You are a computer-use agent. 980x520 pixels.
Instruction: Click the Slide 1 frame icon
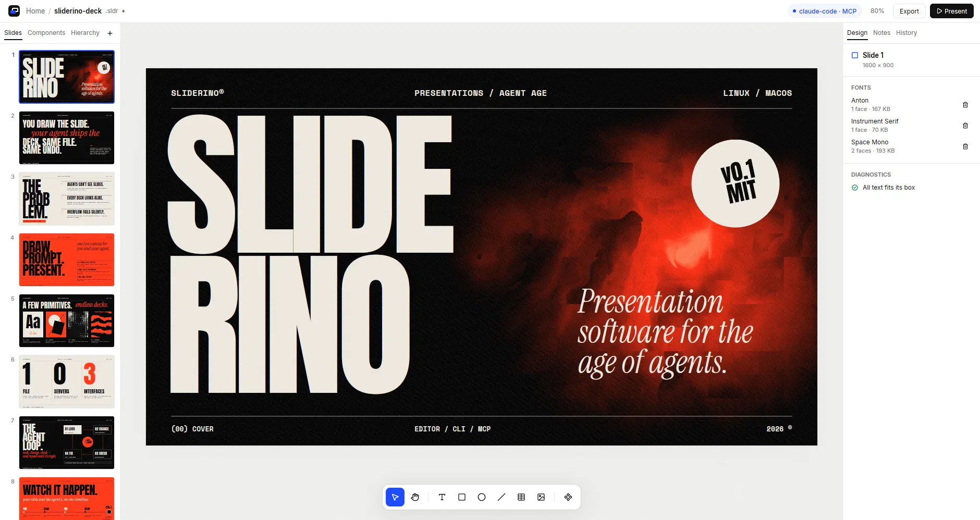[x=855, y=55]
